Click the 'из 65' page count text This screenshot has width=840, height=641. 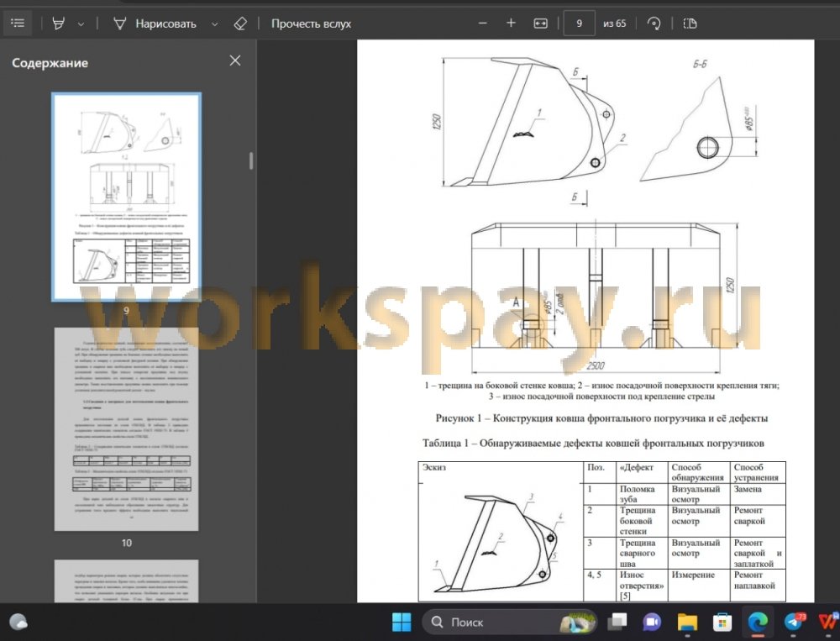pos(615,24)
